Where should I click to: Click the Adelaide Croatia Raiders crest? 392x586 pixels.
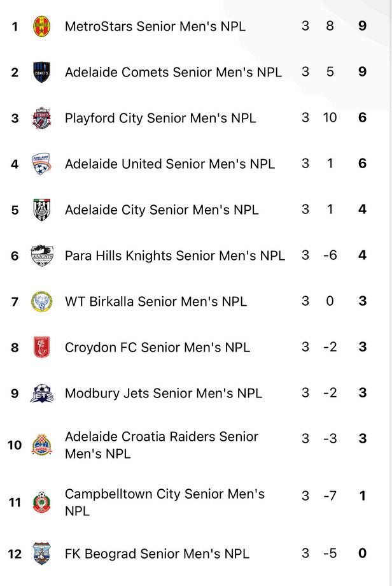(41, 445)
